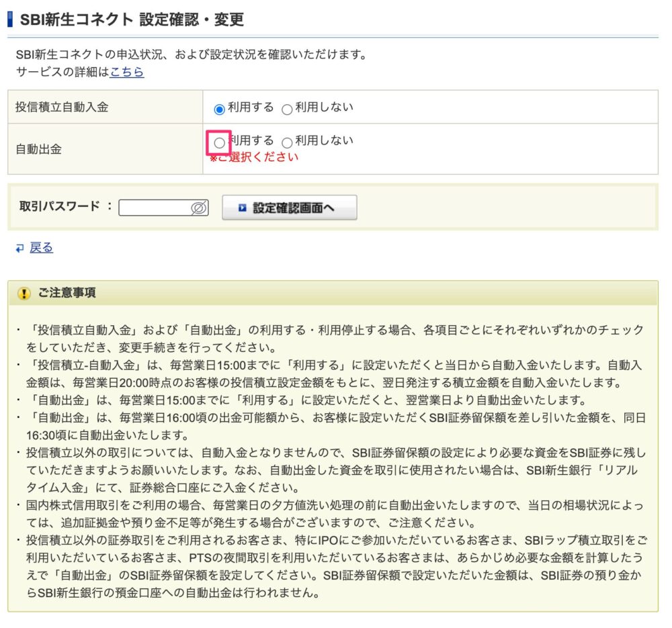The width and height of the screenshot is (672, 628).
Task: Select 利用しない for 投信積立自動入金
Action: click(287, 109)
